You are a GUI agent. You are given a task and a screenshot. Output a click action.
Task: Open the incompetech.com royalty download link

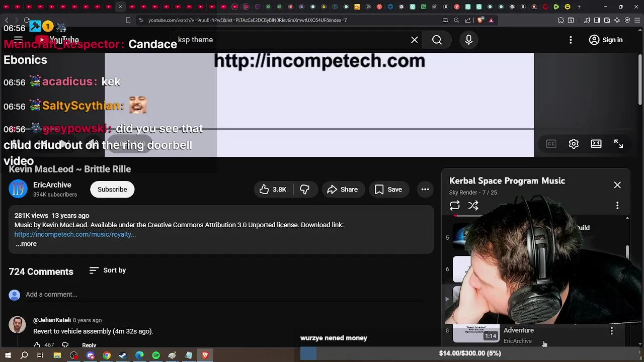[75, 234]
